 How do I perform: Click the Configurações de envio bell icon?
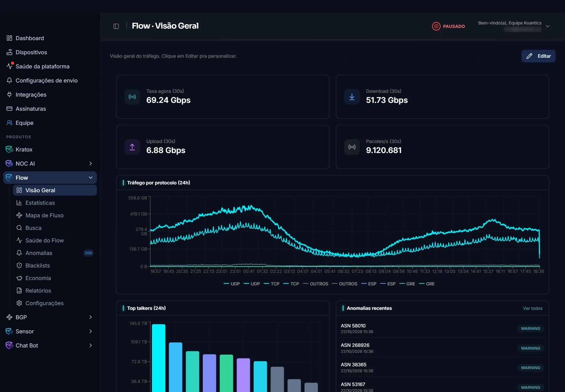(x=9, y=81)
